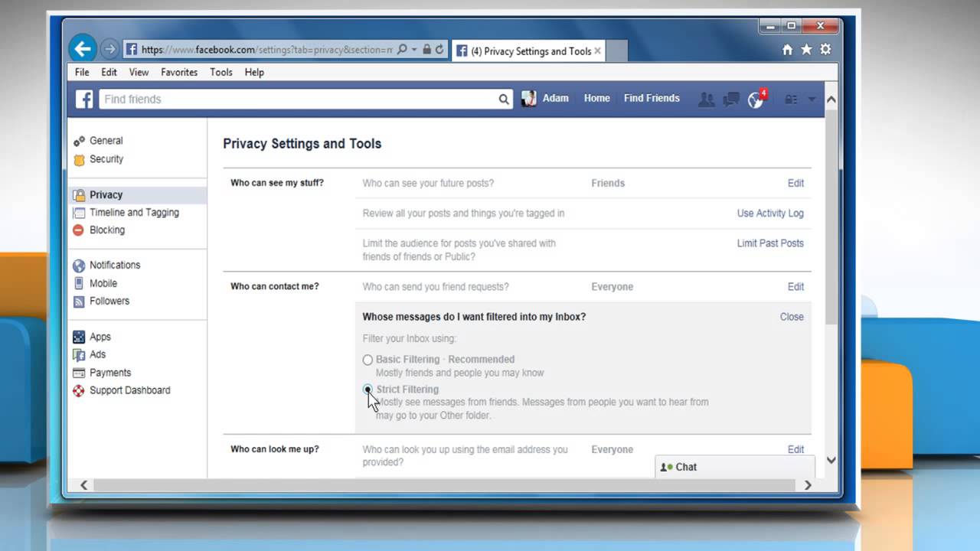This screenshot has height=551, width=980.
Task: Click Find Friends in the top bar
Action: pos(652,98)
